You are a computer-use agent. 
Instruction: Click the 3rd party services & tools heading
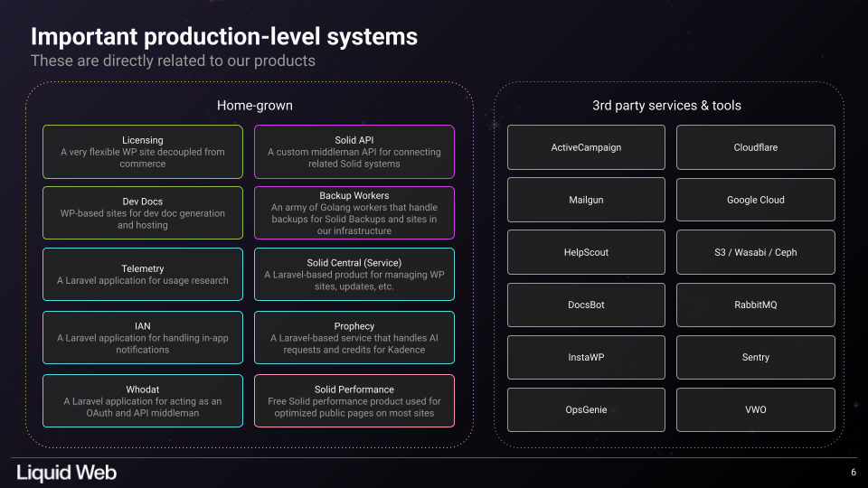tap(666, 105)
